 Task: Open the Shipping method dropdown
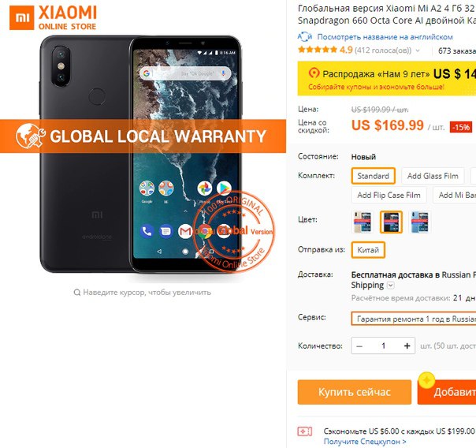[391, 286]
